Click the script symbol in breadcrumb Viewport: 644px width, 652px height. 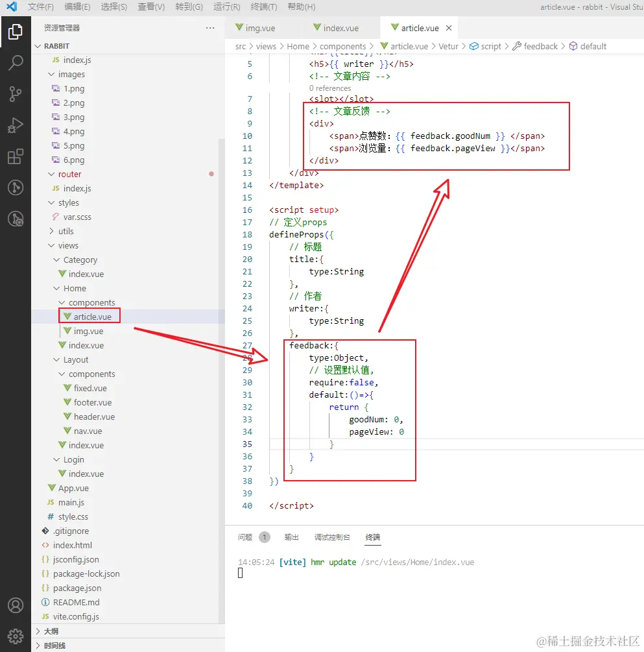coord(485,46)
